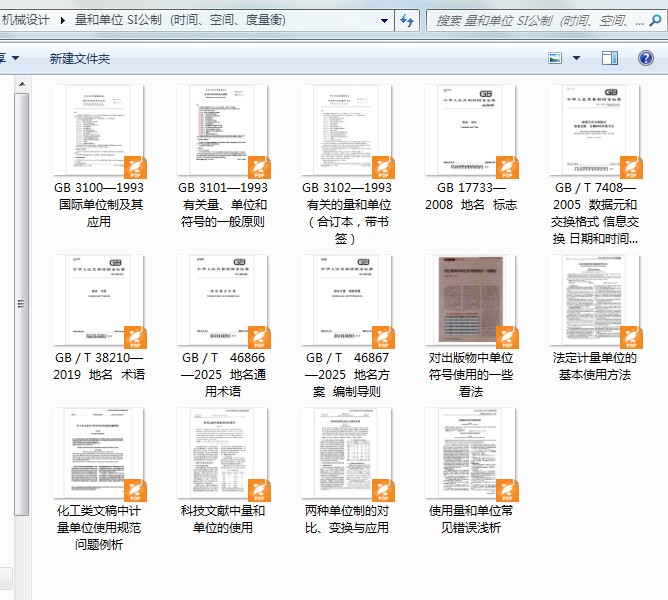This screenshot has height=600, width=668.
Task: Select GB 17733—2008 地名 标志 PDF
Action: point(471,148)
